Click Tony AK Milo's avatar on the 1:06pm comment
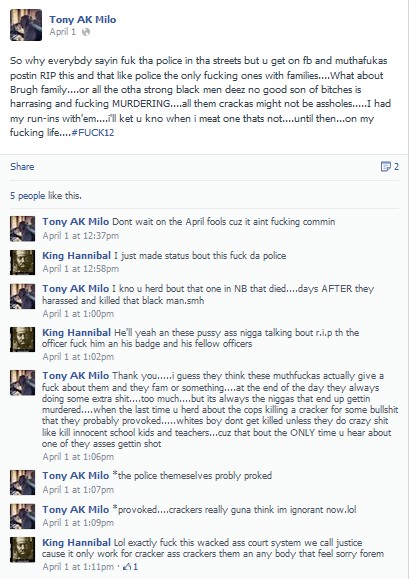 pos(23,383)
